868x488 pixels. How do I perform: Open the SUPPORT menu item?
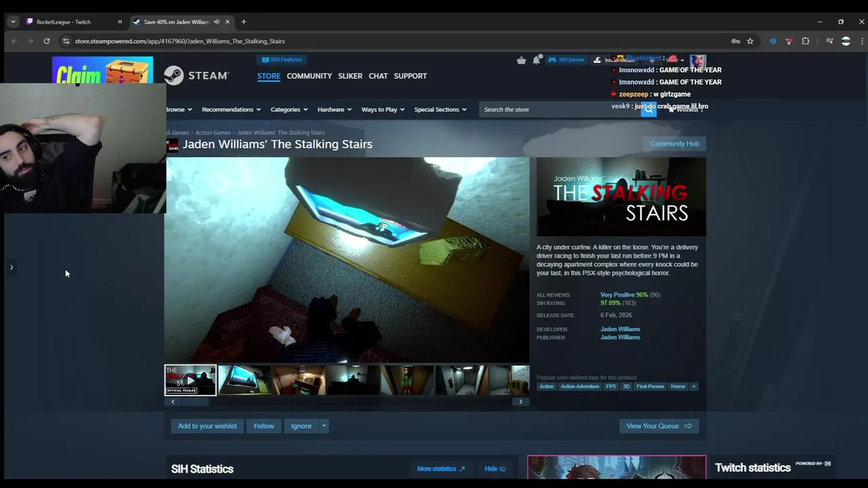pos(410,76)
